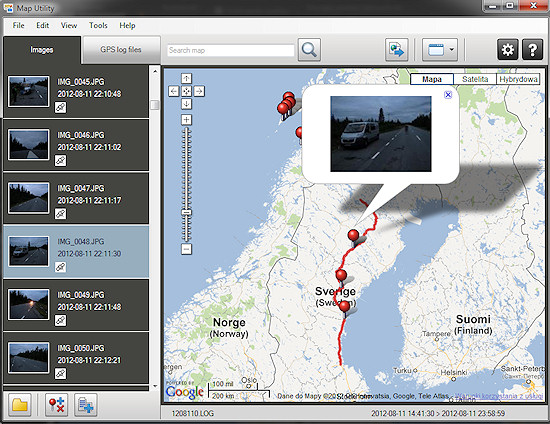Select the IMG_0046.JPG thumbnail
Viewport: 550px width, 424px height.
coord(29,145)
